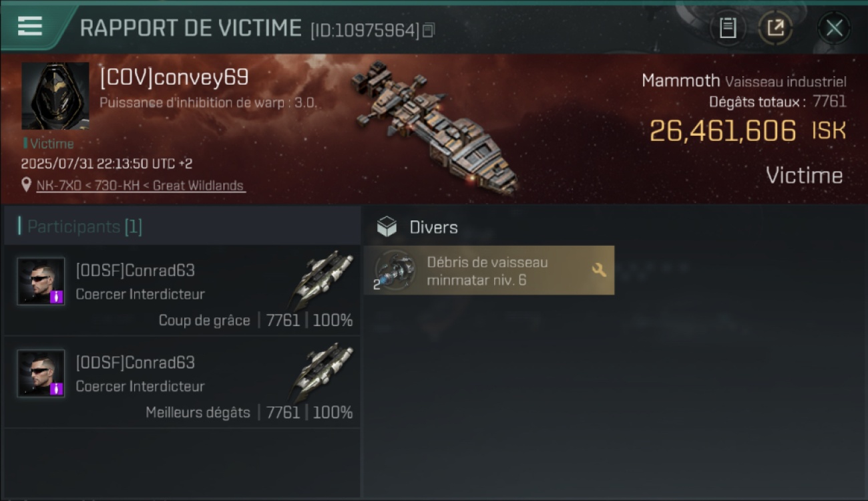
Task: Copy the kill report ID
Action: click(x=429, y=30)
